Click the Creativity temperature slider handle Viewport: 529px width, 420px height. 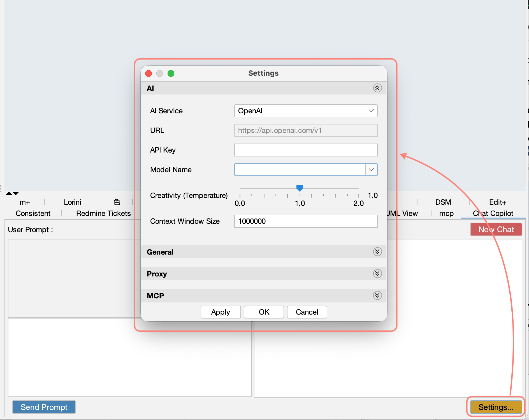click(300, 188)
